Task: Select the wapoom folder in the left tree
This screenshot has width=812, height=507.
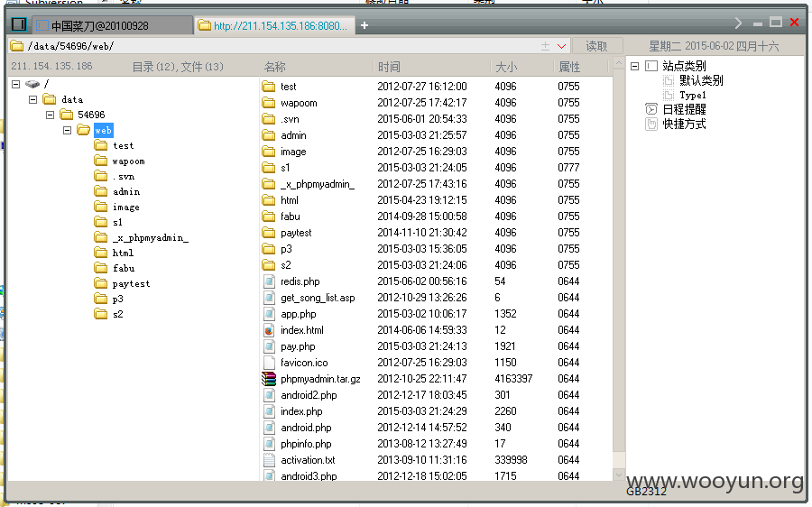Action: pos(128,161)
